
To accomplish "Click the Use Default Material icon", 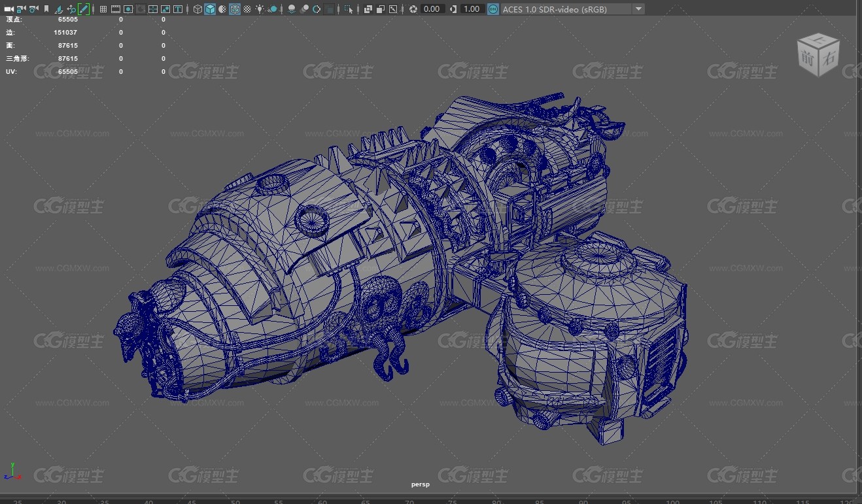I will 222,9.
